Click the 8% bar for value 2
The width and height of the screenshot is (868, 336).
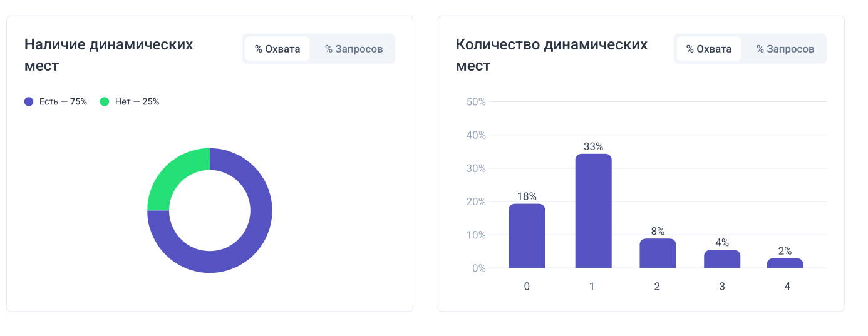pos(658,253)
